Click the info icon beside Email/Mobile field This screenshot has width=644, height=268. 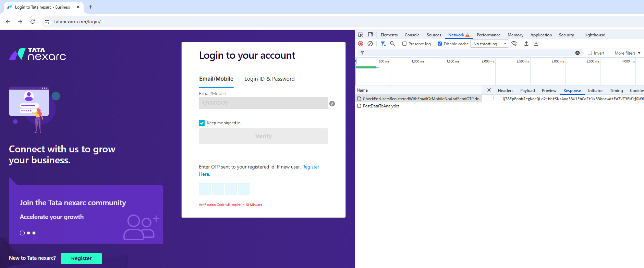click(x=332, y=104)
